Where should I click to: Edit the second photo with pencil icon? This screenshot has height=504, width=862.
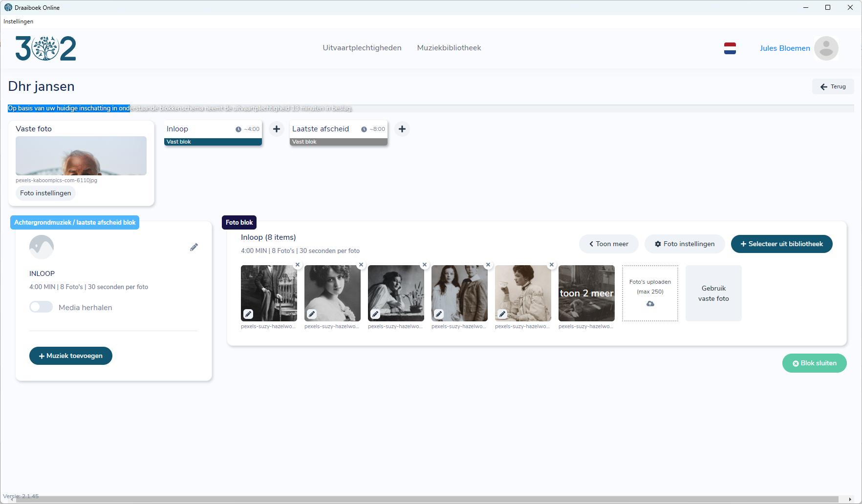[312, 314]
